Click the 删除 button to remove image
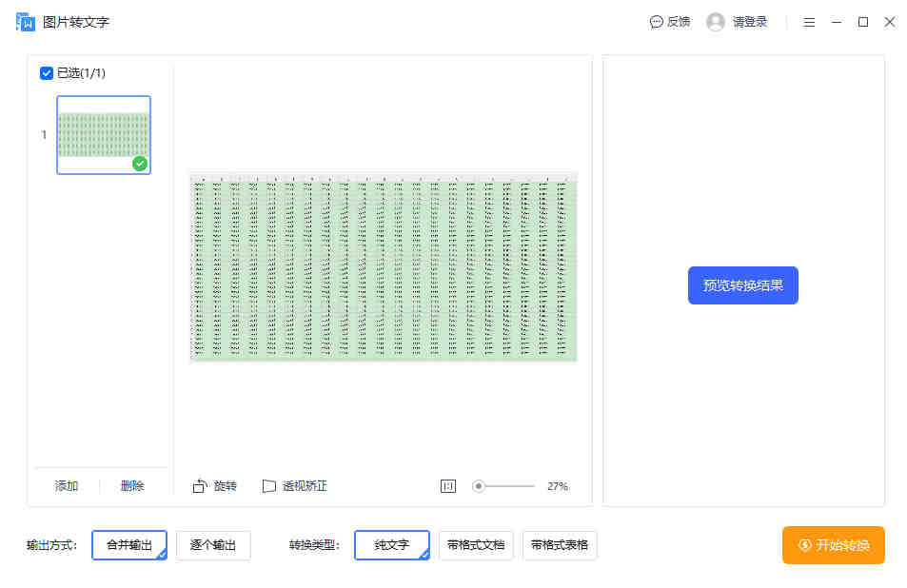This screenshot has width=907, height=588. [x=132, y=486]
